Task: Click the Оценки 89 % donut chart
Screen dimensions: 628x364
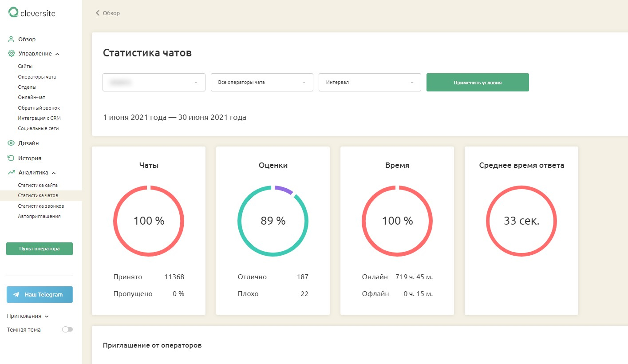Action: [273, 221]
